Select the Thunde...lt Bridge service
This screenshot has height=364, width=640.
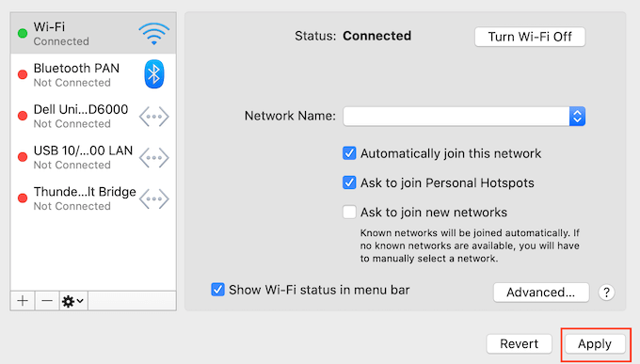(x=93, y=198)
